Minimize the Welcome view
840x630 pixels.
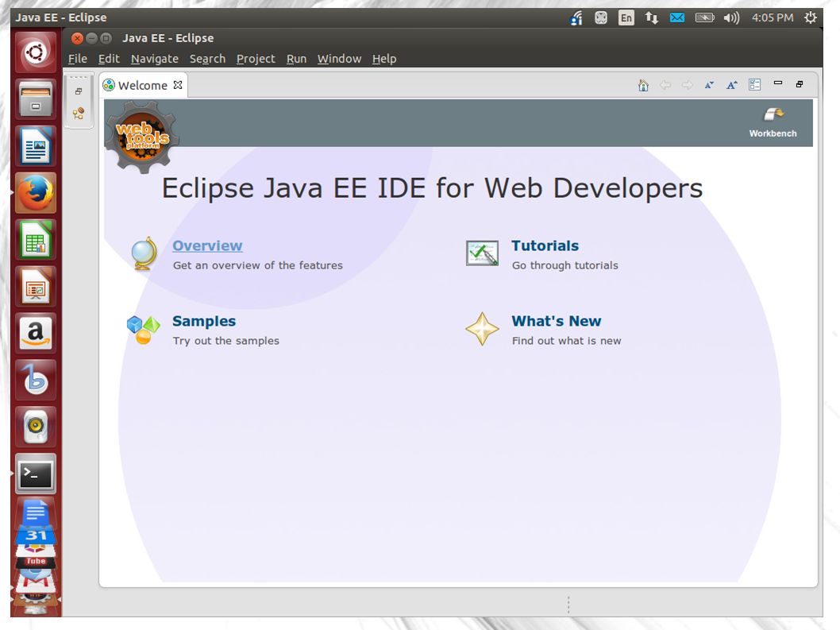point(778,83)
